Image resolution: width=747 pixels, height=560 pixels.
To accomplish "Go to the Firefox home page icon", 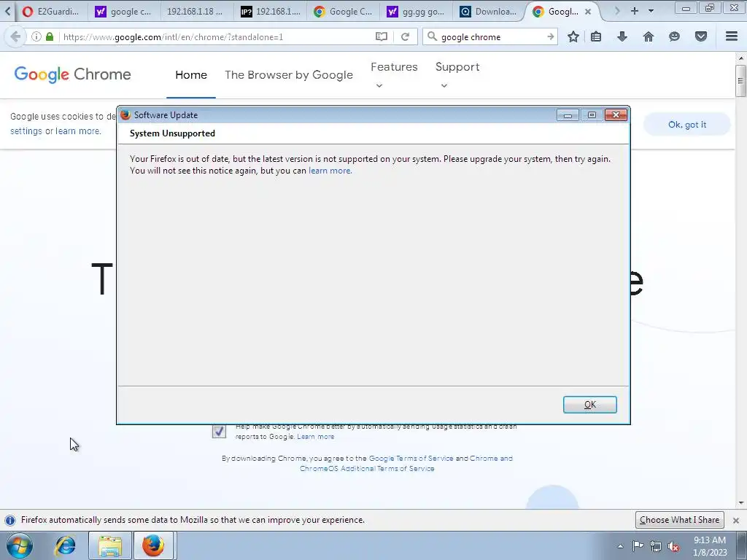I will [x=649, y=36].
